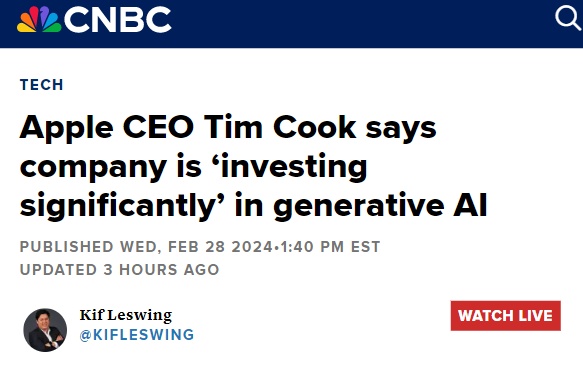Open search with the magnifying glass icon
The height and width of the screenshot is (371, 583).
tap(568, 17)
